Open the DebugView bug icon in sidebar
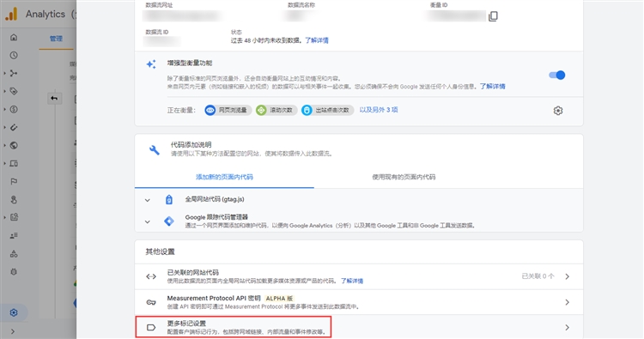The width and height of the screenshot is (644, 339). [14, 272]
